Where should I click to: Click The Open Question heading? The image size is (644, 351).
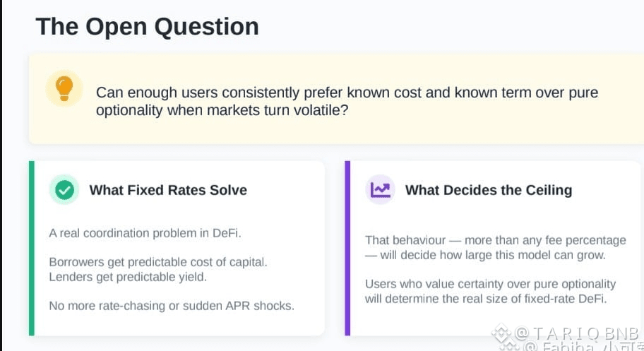coord(148,27)
